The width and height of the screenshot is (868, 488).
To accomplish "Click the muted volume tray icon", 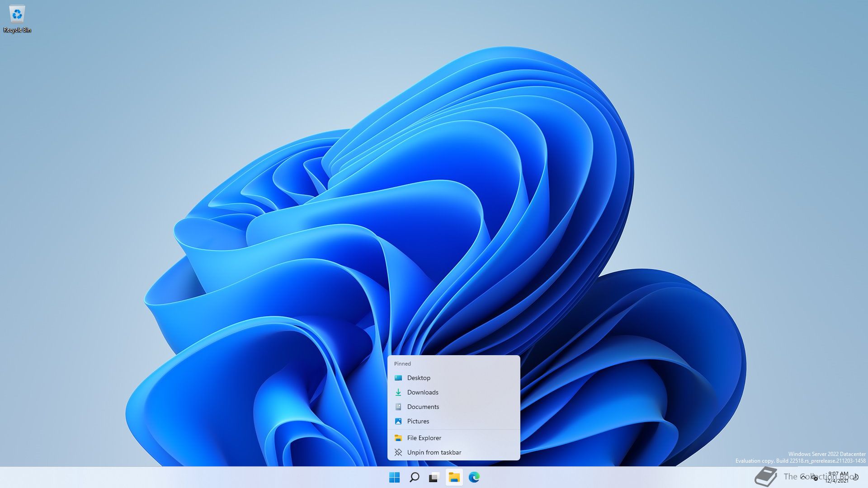I will [x=815, y=478].
